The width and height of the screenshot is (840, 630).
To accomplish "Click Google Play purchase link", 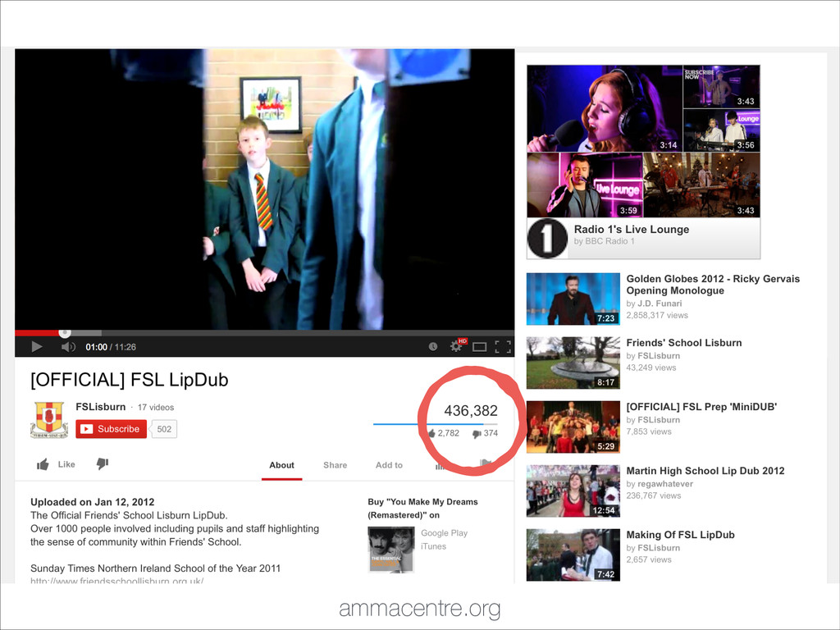I will [x=444, y=533].
